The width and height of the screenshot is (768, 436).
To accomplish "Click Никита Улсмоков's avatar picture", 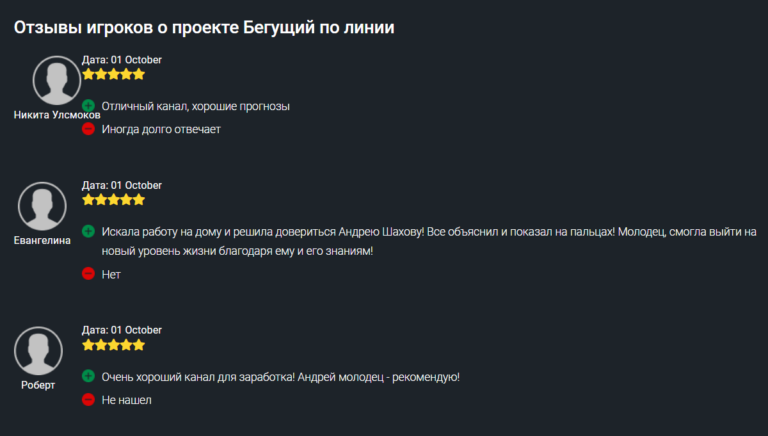I will (56, 81).
